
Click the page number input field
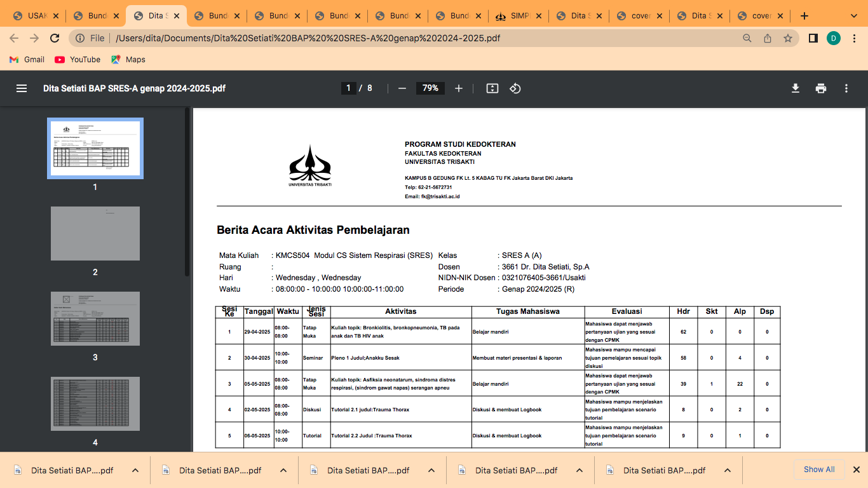[x=348, y=88]
